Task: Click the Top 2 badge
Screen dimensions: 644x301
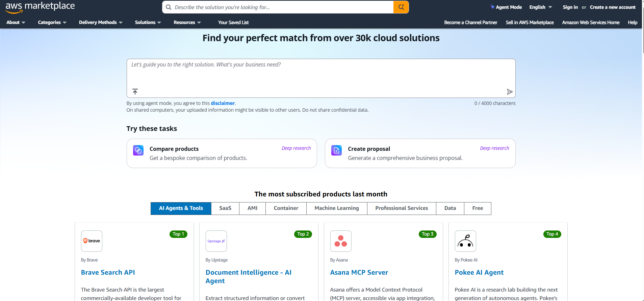Action: [303, 234]
